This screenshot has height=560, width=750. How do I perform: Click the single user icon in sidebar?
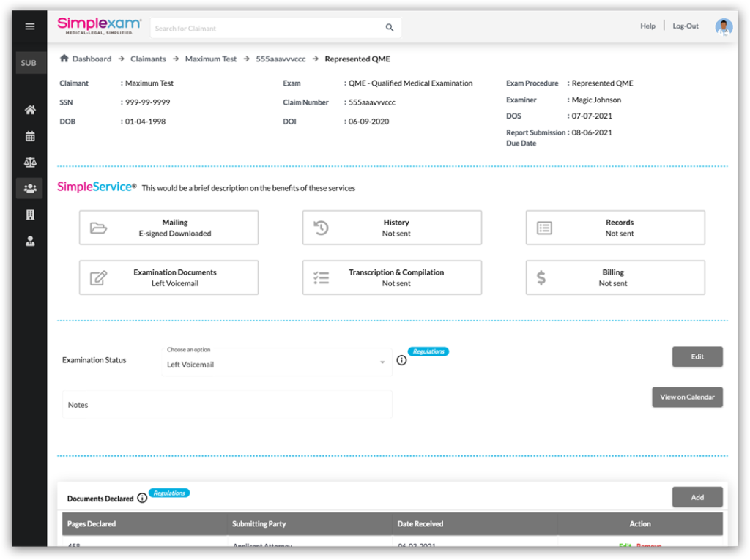coord(30,241)
